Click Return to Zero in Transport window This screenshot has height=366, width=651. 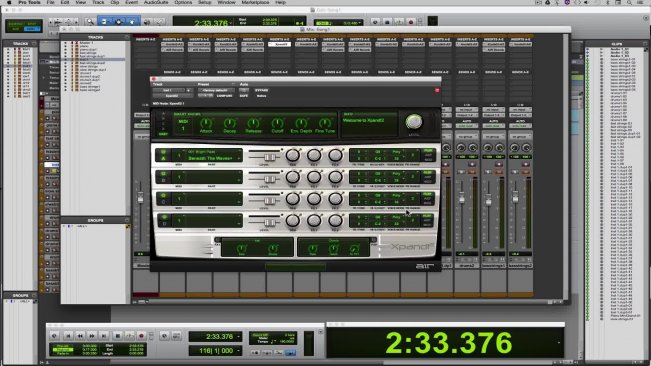pos(68,336)
